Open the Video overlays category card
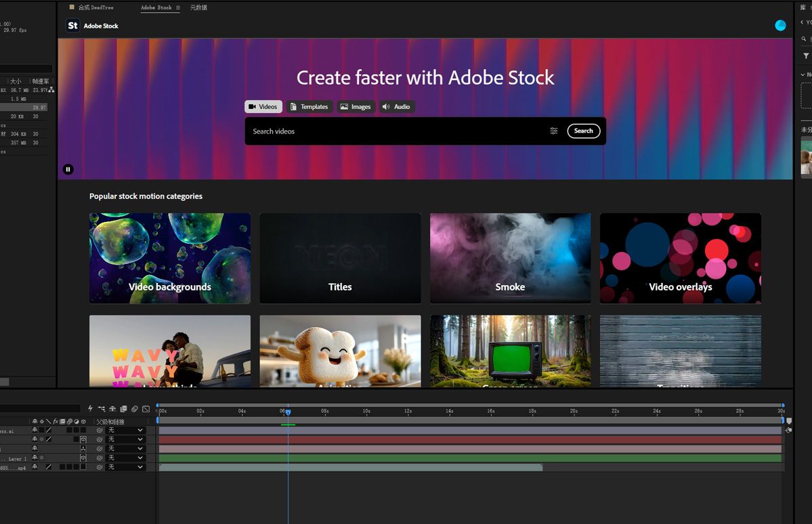The image size is (812, 524). 681,258
